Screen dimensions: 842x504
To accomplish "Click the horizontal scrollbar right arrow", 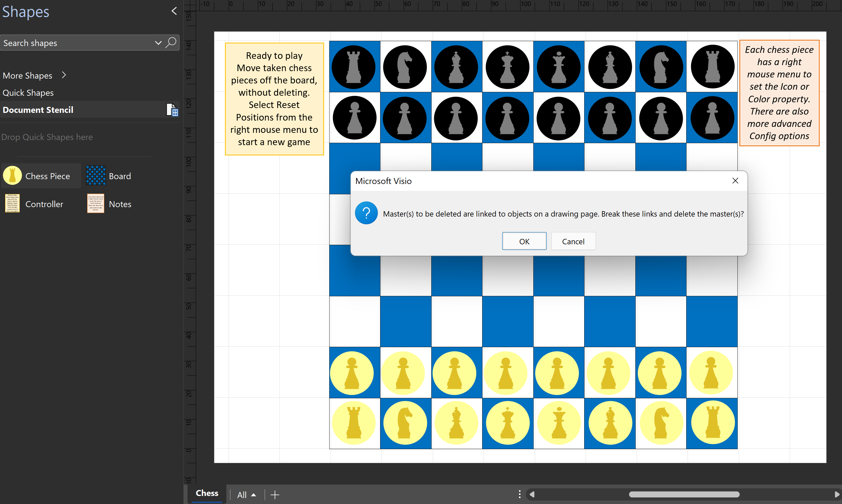I will pyautogui.click(x=837, y=495).
